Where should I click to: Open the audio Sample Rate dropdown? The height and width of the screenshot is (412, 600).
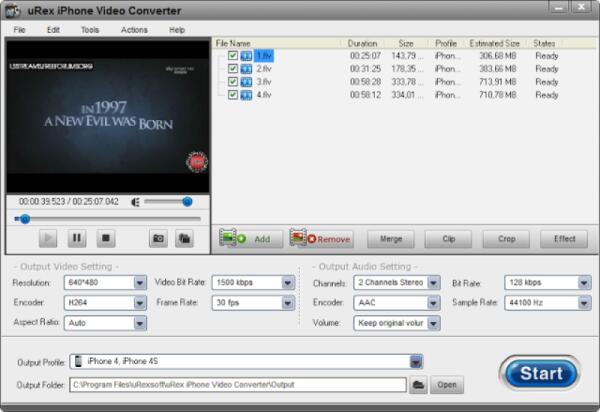pyautogui.click(x=582, y=303)
